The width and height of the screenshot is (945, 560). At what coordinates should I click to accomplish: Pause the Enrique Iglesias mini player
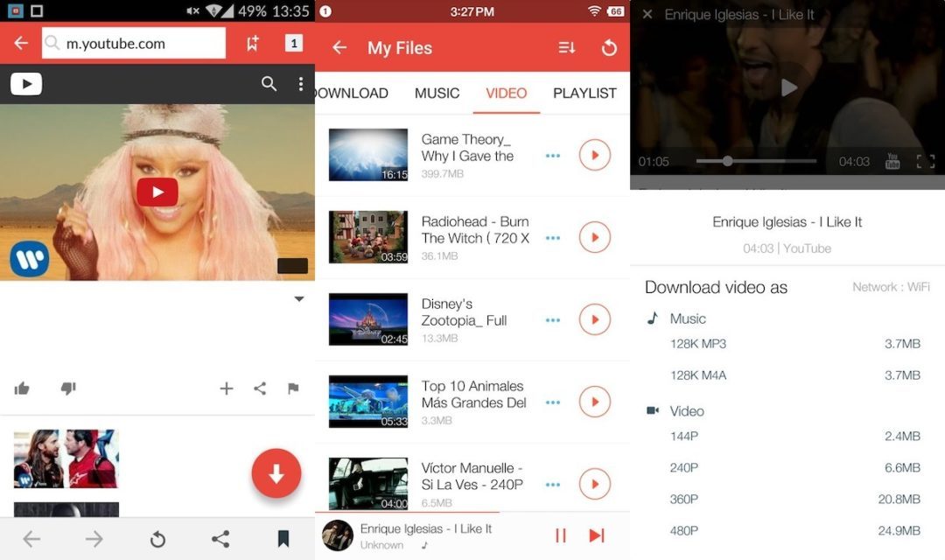tap(561, 535)
